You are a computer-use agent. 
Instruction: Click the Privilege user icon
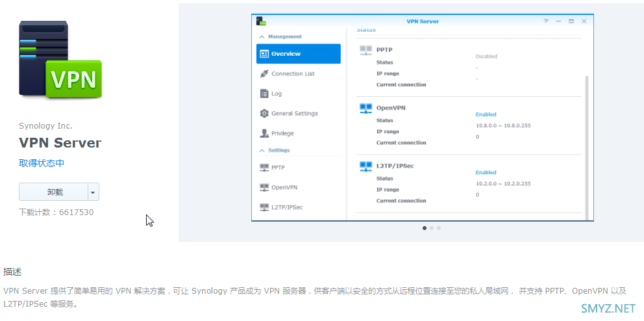(264, 133)
